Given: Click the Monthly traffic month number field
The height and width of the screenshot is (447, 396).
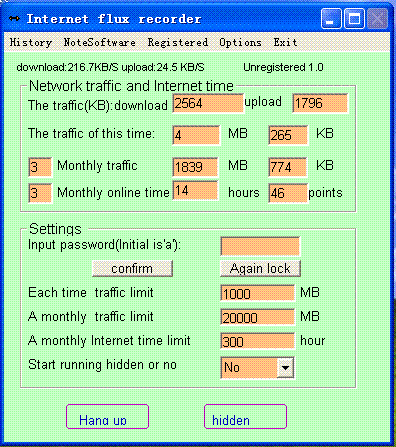Looking at the screenshot, I should (40, 167).
